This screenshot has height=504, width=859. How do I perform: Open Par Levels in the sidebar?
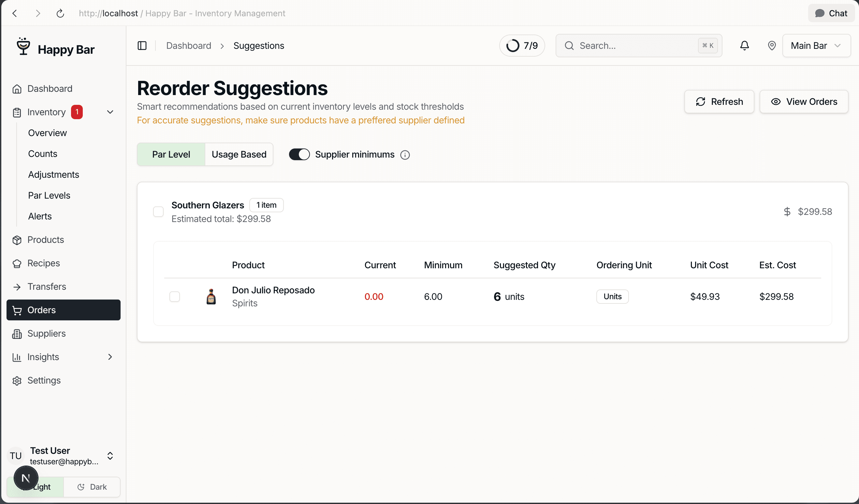(x=49, y=195)
